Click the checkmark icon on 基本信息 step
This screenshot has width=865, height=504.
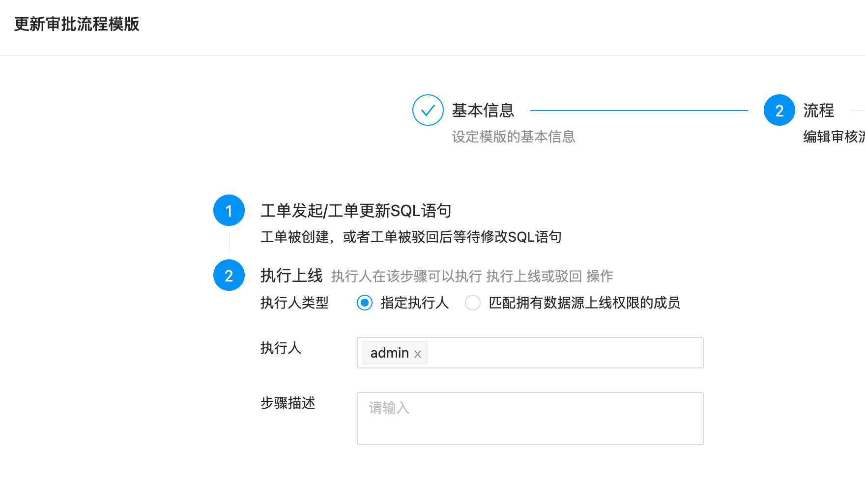(428, 110)
